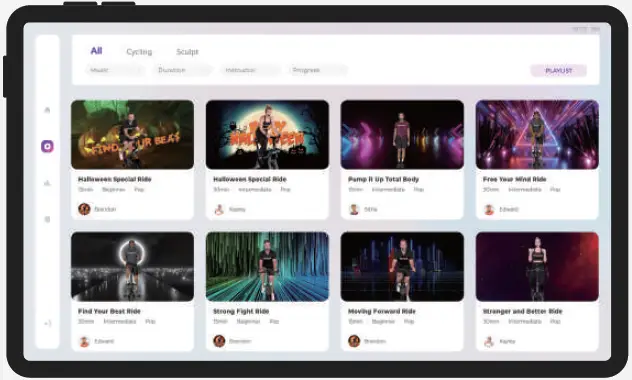Click instructor avatar on Stronger and Better Ride

[x=489, y=341]
